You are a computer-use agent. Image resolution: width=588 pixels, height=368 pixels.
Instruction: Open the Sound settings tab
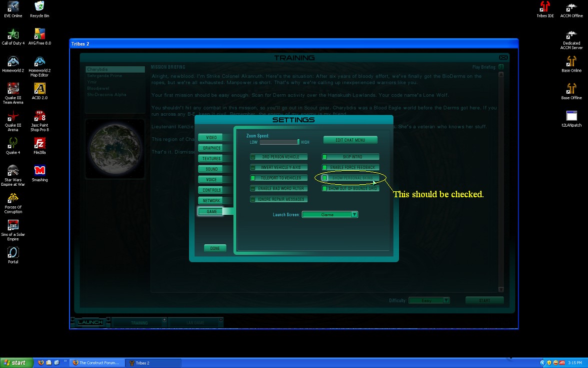(211, 169)
